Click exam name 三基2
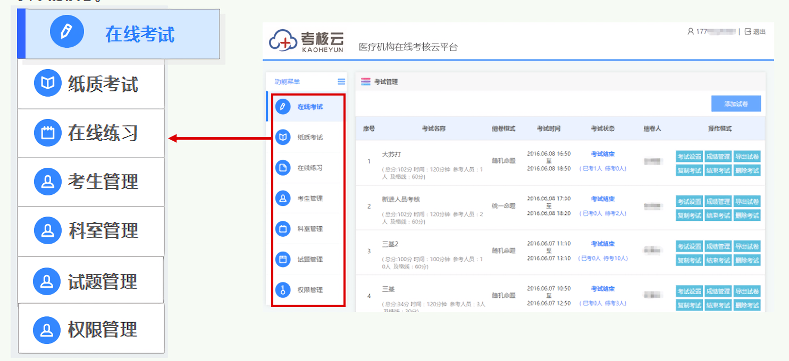 pos(390,244)
